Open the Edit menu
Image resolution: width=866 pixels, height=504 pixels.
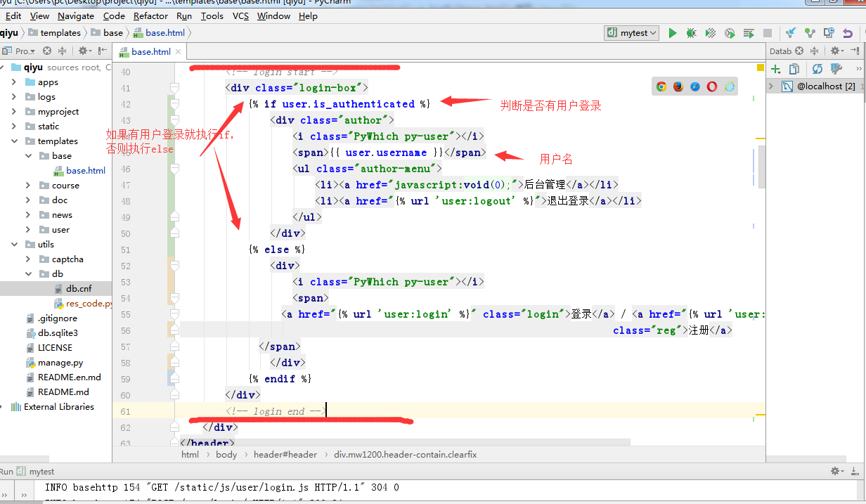[x=13, y=15]
